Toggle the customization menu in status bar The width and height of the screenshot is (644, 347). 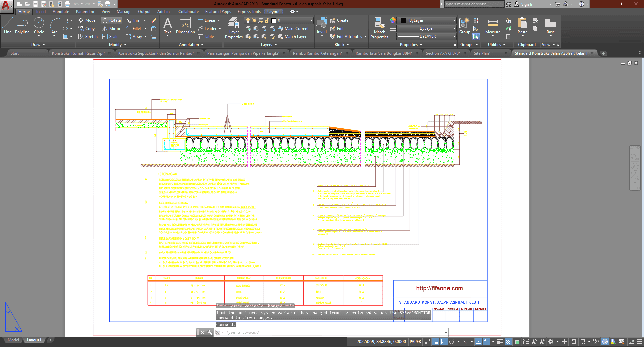640,342
